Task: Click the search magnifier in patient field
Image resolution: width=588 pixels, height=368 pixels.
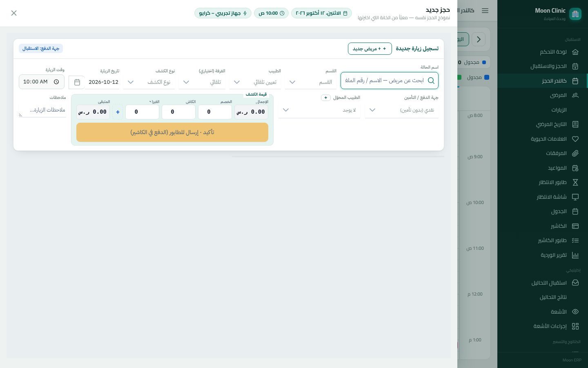Action: 431,81
